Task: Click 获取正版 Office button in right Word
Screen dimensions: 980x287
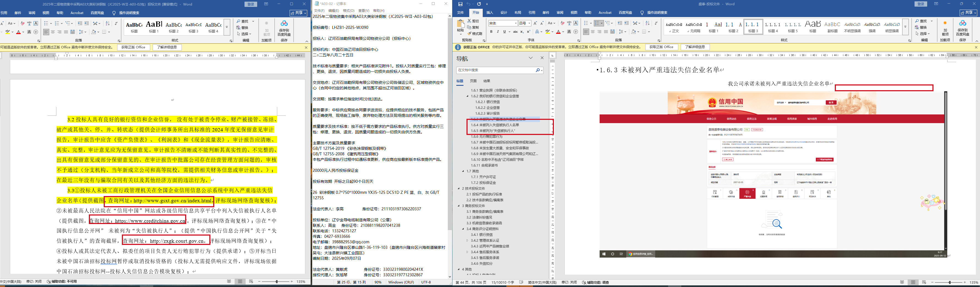Action: [661, 47]
